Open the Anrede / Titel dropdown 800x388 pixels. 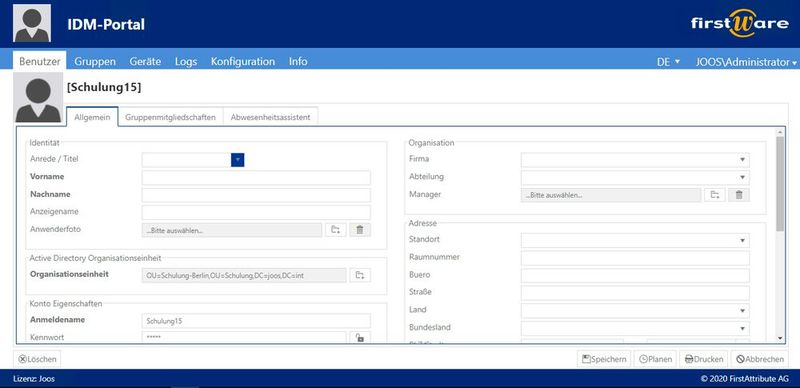238,160
